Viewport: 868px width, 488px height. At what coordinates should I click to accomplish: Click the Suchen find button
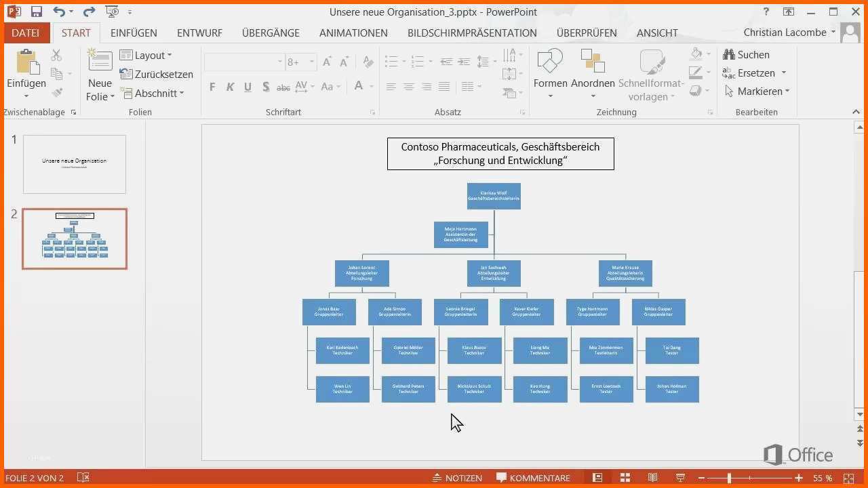[x=747, y=54]
